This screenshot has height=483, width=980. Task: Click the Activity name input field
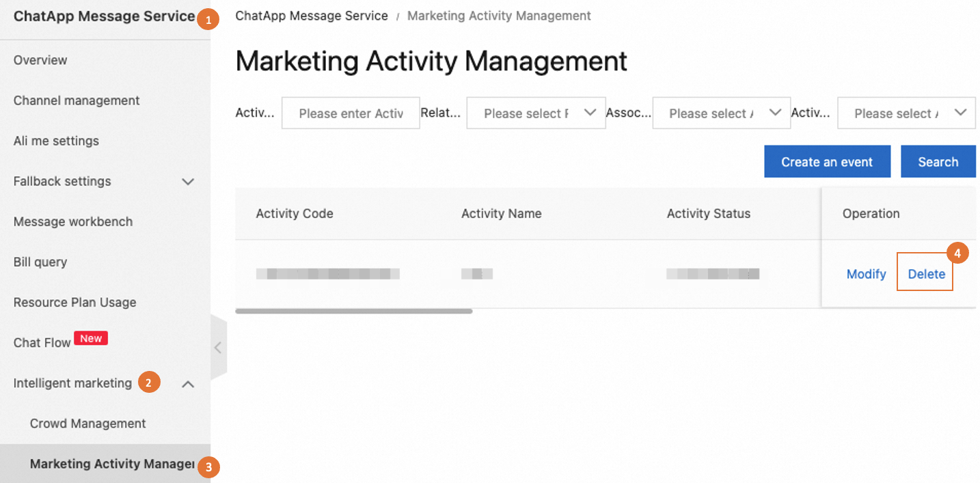click(351, 113)
